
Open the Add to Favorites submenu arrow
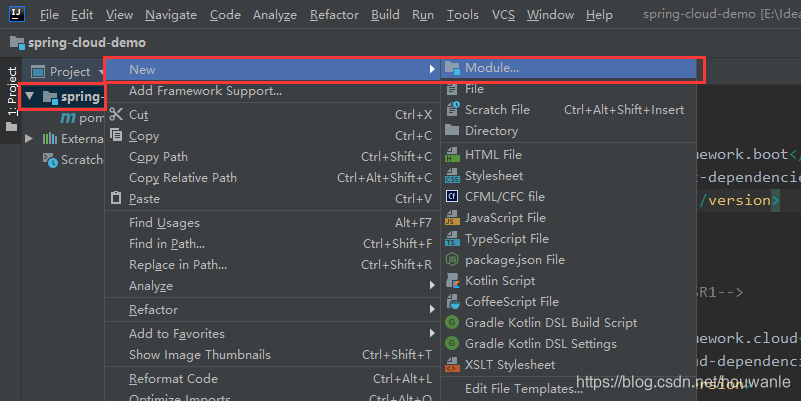(x=432, y=334)
